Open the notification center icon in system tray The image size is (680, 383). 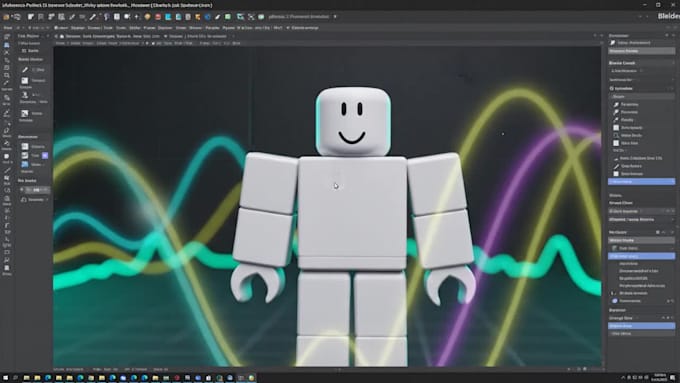(x=673, y=378)
